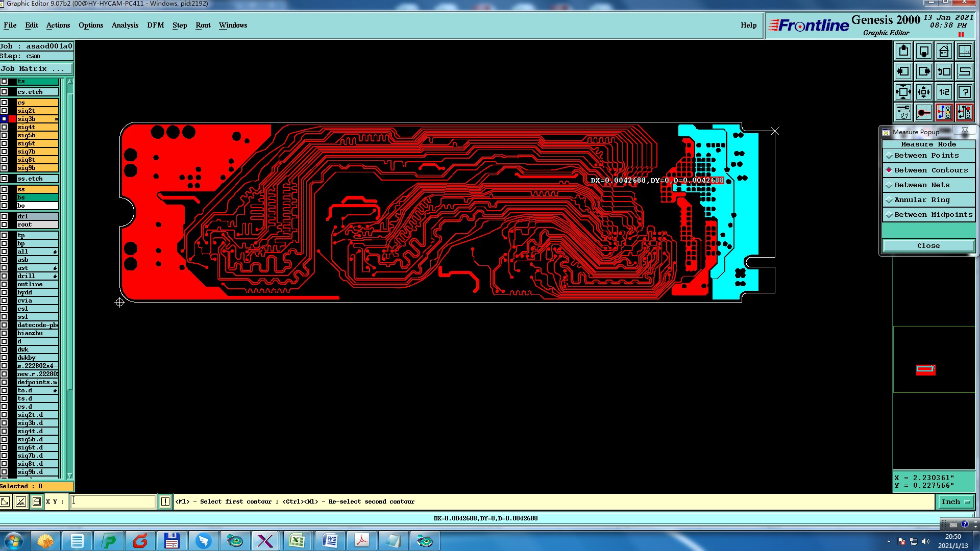The image size is (980, 551).
Task: Click the 1:2 zoom scale icon
Action: [944, 92]
